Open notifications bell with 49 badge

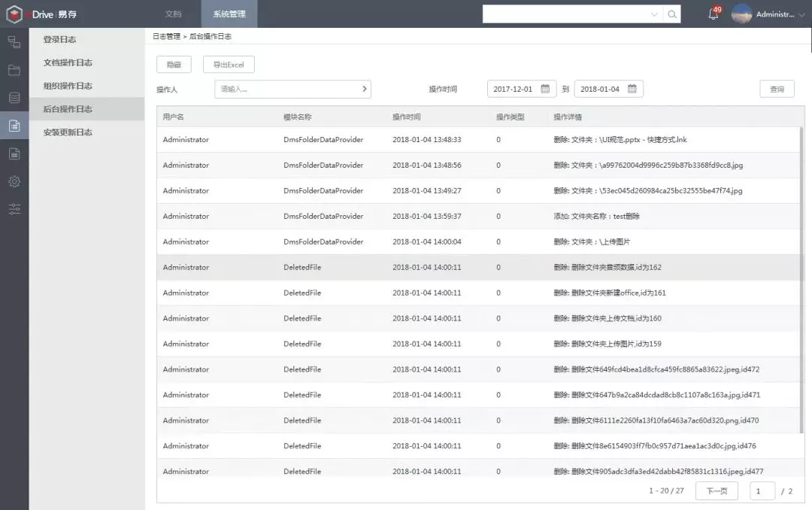(714, 14)
